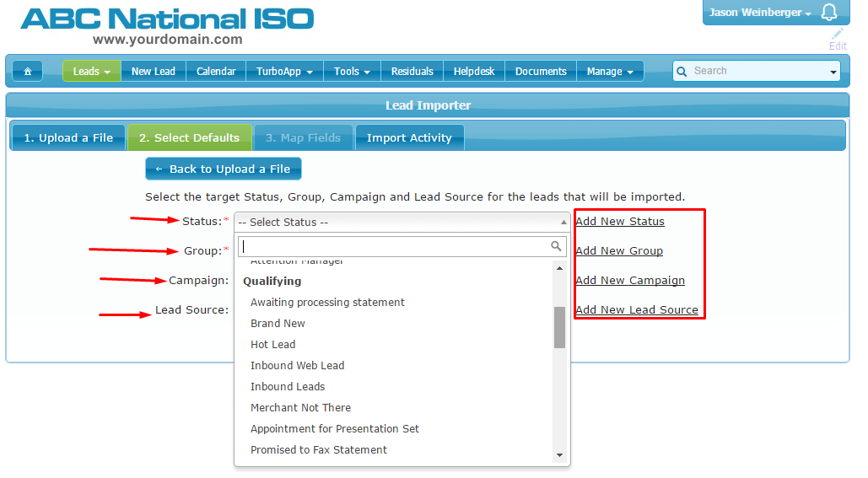Screen dimensions: 868x478
Task: Click Back to Upload a File button
Action: click(223, 169)
